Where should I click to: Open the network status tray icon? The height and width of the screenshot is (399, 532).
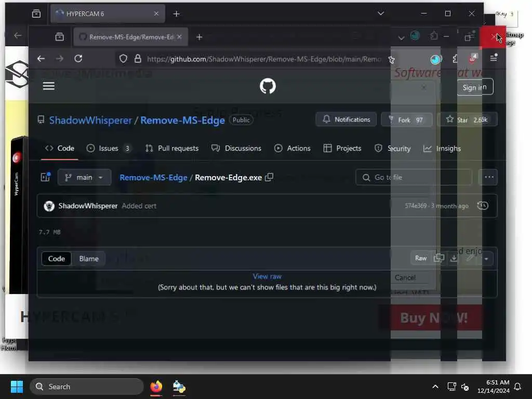tap(451, 387)
